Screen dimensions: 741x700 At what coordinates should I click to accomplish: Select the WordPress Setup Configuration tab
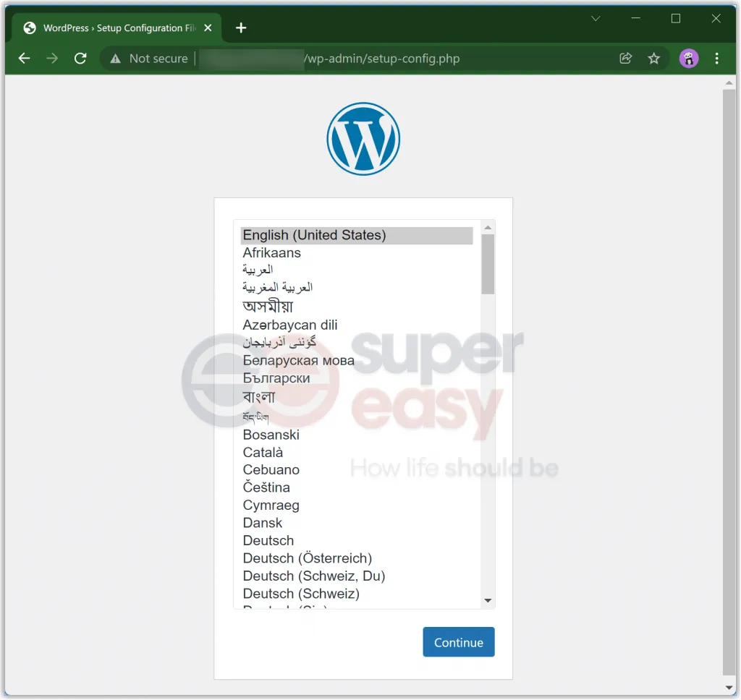(117, 28)
